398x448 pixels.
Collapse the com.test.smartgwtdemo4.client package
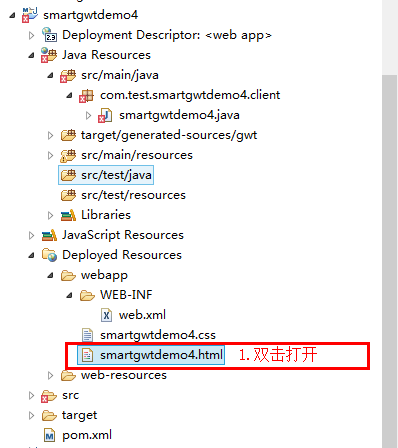pyautogui.click(x=69, y=95)
